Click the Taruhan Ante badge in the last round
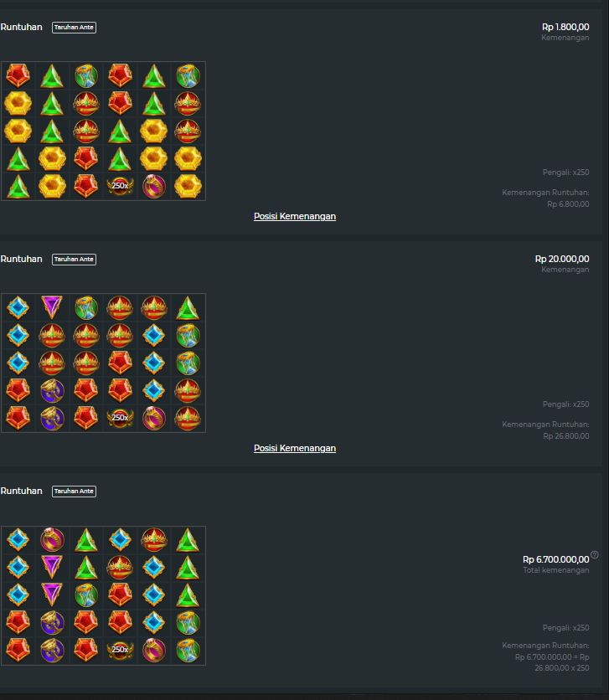Viewport: 609px width, 700px height. click(x=74, y=491)
